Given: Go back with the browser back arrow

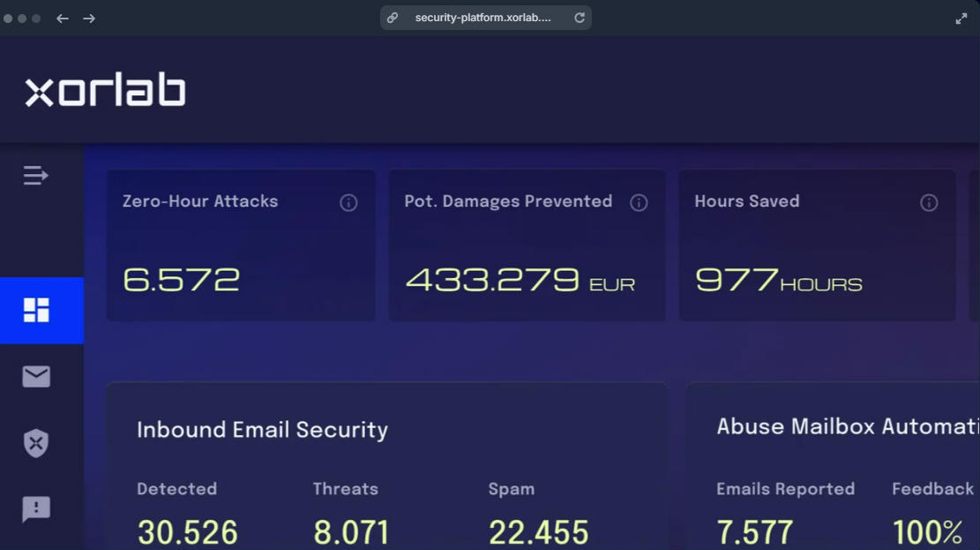Looking at the screenshot, I should pyautogui.click(x=62, y=19).
